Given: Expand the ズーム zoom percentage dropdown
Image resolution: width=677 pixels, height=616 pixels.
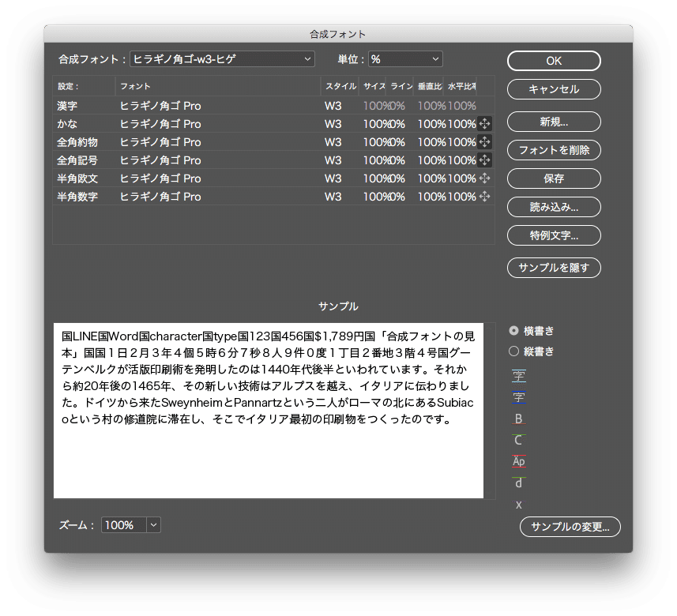Looking at the screenshot, I should tap(153, 525).
